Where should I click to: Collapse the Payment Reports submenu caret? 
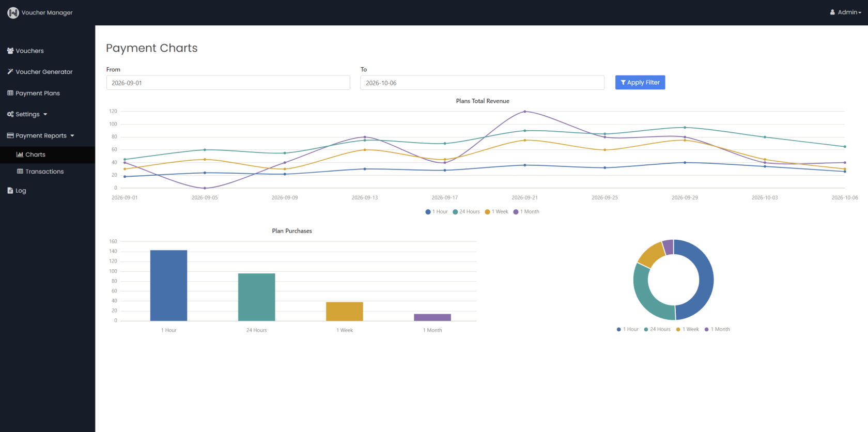tap(72, 136)
